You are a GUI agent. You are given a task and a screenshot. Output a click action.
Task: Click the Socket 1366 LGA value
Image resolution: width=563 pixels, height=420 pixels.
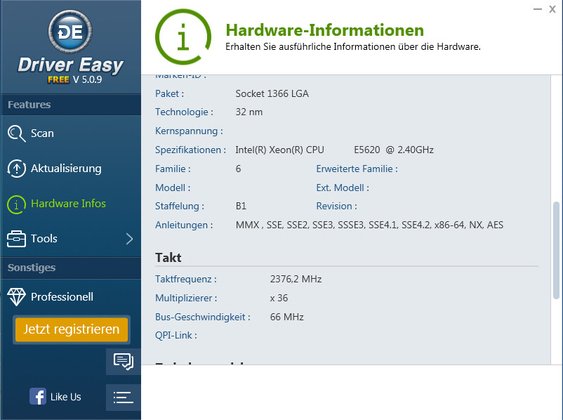[272, 94]
